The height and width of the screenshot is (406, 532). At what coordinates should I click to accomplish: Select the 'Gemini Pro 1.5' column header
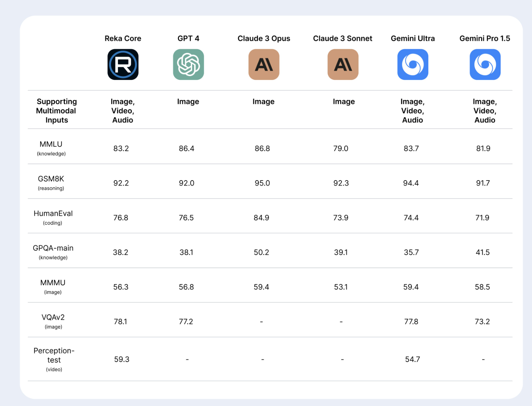[485, 38]
